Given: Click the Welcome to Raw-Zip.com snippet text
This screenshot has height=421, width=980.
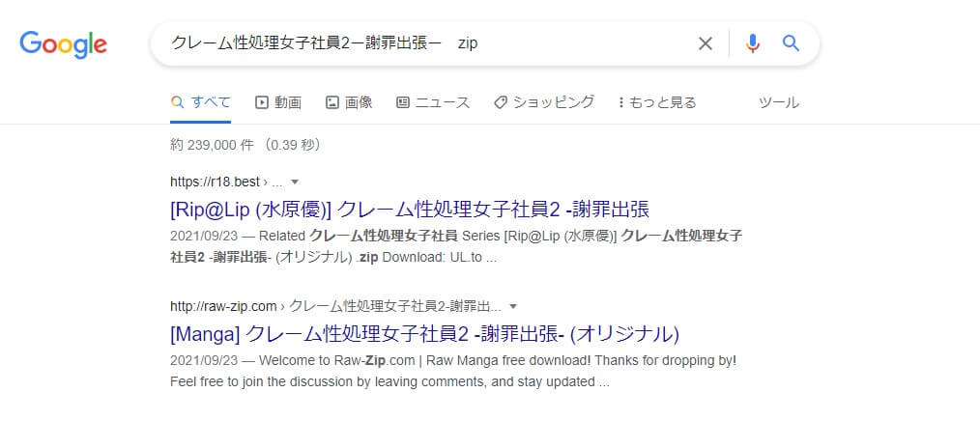Looking at the screenshot, I should click(453, 371).
